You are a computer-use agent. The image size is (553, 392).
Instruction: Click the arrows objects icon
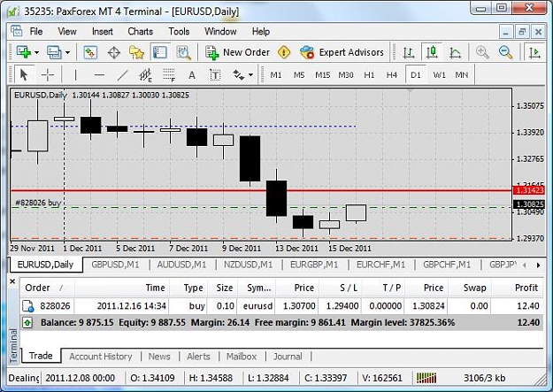pos(238,75)
